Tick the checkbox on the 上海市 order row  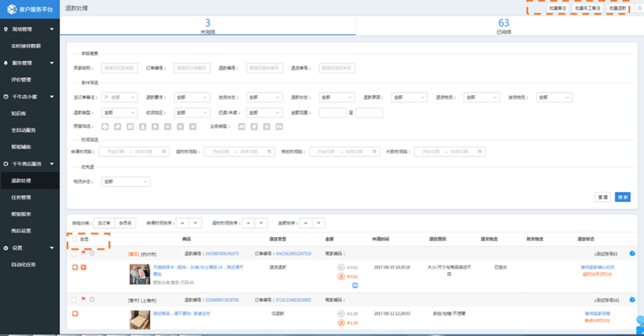click(x=74, y=300)
